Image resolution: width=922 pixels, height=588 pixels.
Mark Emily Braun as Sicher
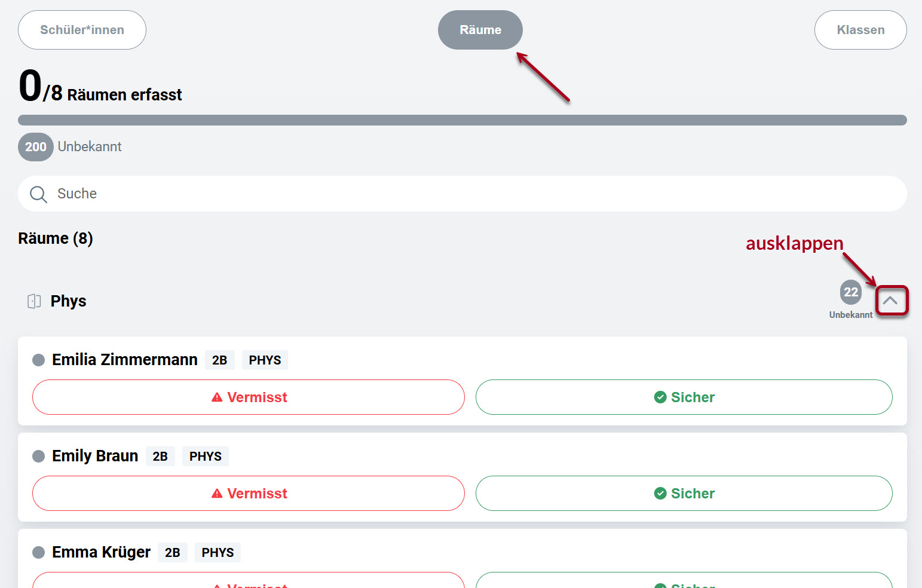click(x=684, y=494)
